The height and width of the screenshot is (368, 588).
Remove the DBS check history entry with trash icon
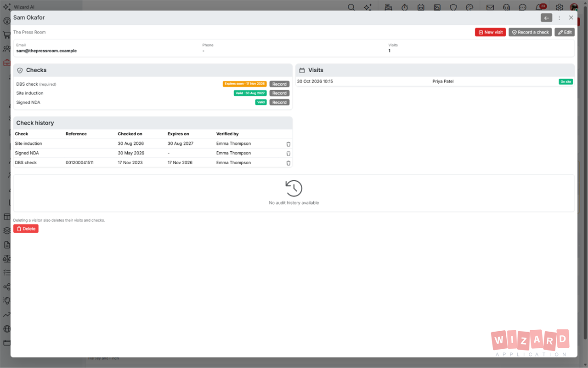click(x=288, y=163)
